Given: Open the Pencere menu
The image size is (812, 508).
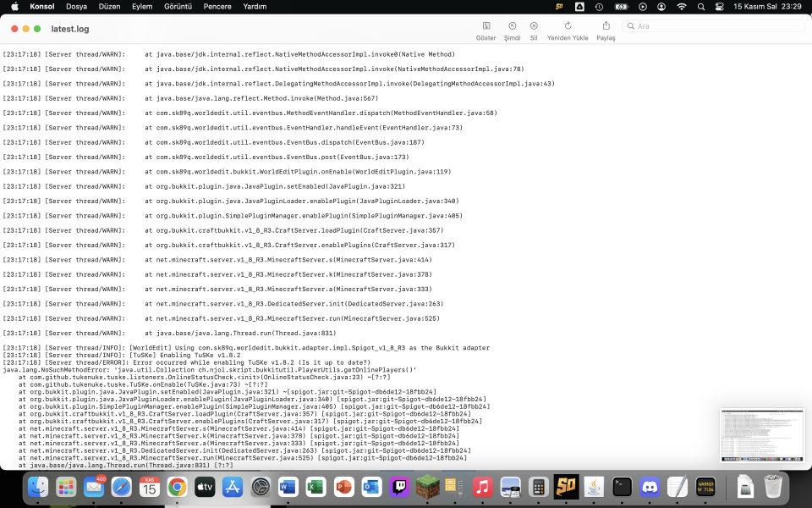Looking at the screenshot, I should [217, 7].
